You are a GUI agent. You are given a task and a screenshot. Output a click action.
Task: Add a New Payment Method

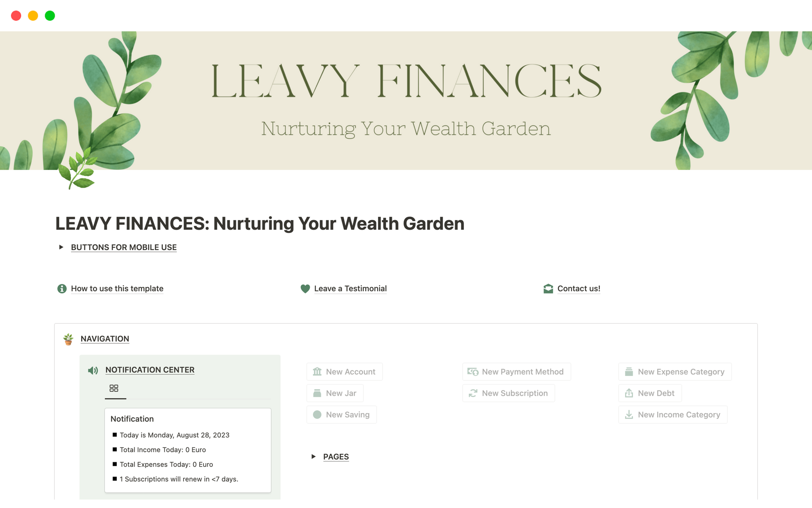pyautogui.click(x=516, y=372)
